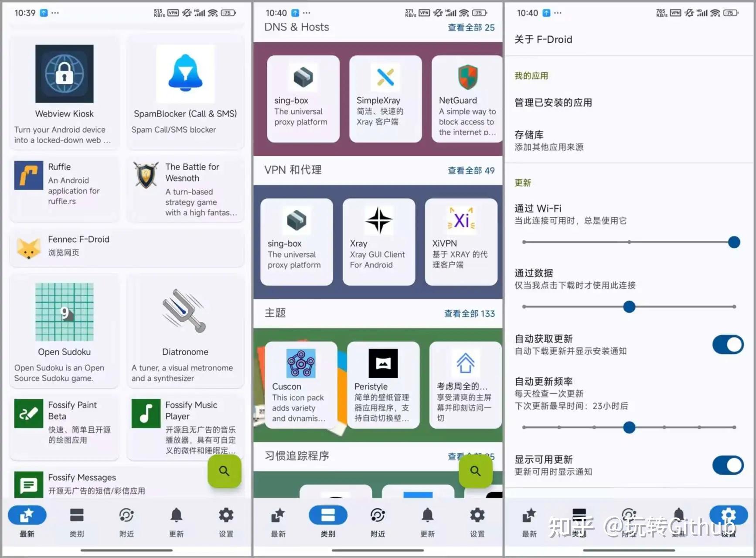
Task: Tap the NetGuard shield icon
Action: [x=468, y=77]
